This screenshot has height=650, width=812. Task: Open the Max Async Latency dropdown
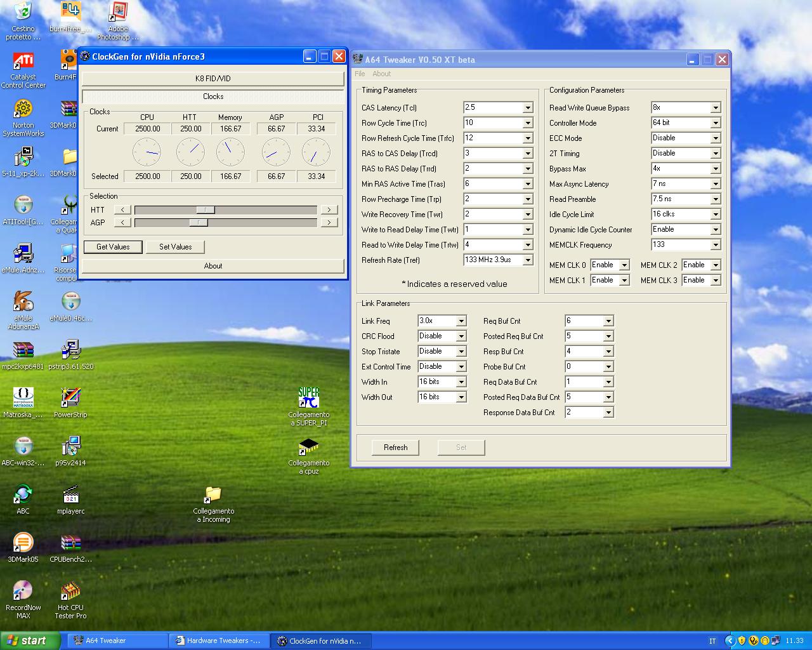pyautogui.click(x=716, y=184)
